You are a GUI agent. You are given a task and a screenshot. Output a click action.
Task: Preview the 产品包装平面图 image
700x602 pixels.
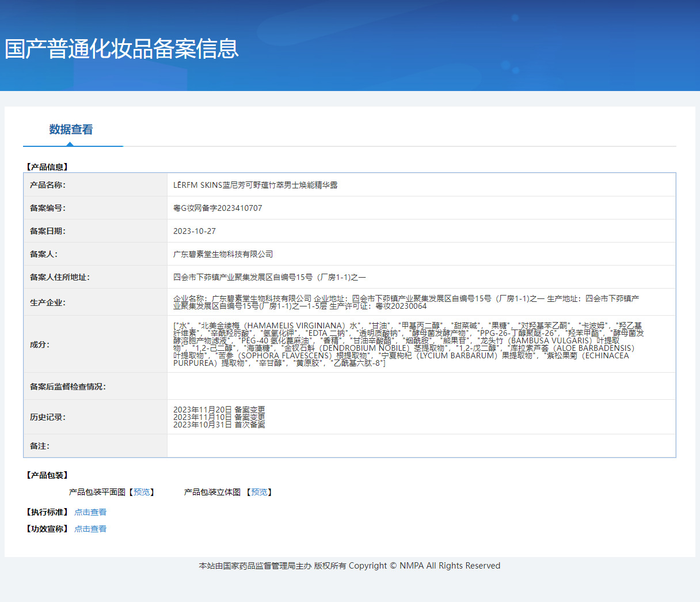[x=142, y=492]
